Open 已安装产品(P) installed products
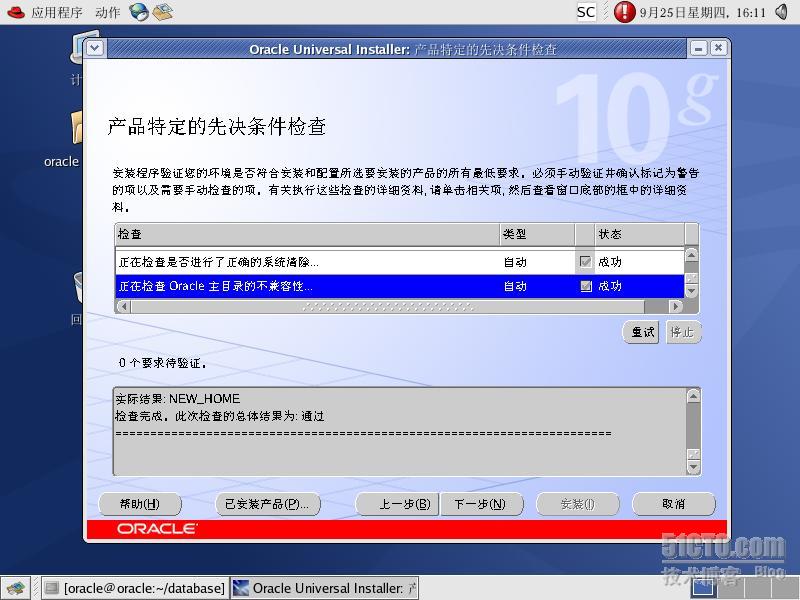The image size is (800, 600). click(268, 504)
